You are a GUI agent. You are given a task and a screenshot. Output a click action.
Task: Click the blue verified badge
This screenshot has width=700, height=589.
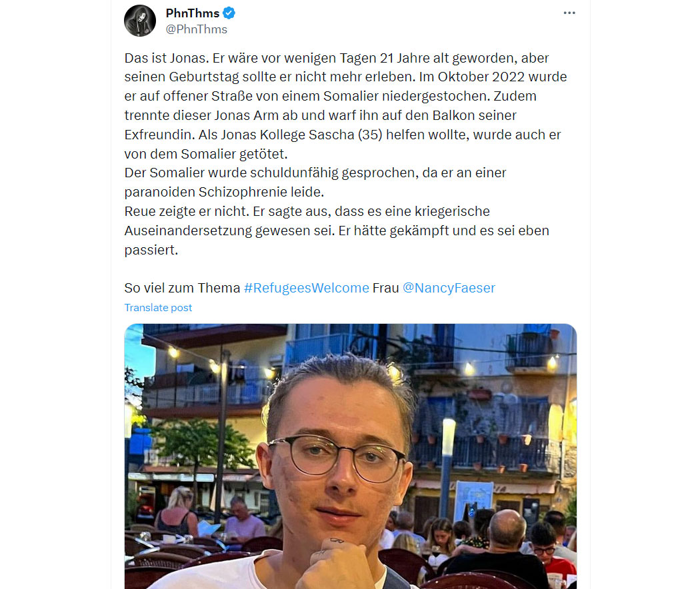[x=229, y=13]
